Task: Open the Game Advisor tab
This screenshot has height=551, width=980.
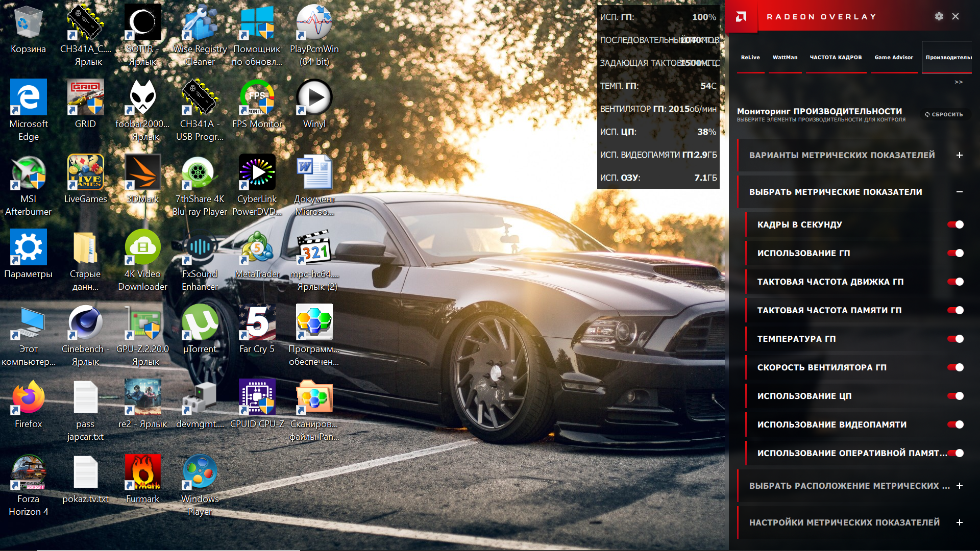Action: tap(893, 58)
